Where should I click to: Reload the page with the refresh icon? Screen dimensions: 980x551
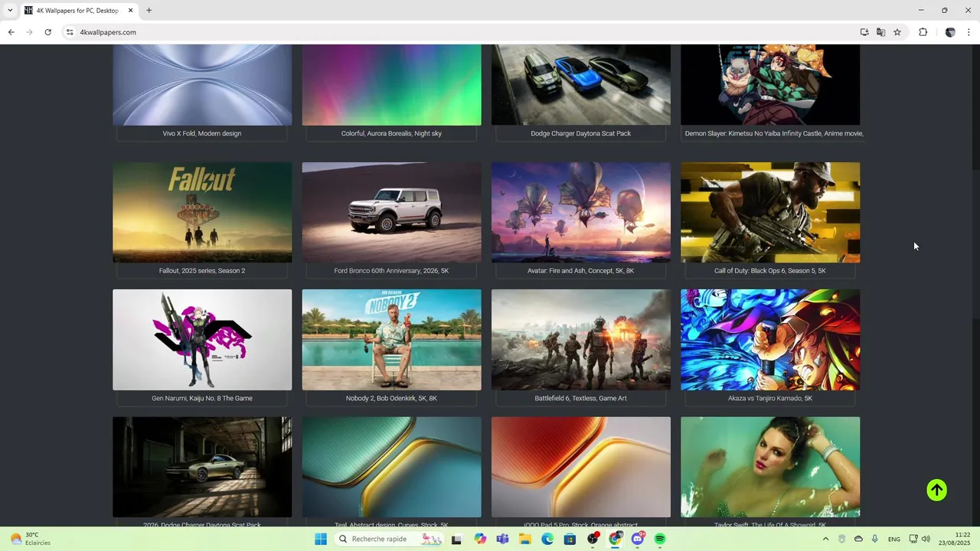pos(47,32)
